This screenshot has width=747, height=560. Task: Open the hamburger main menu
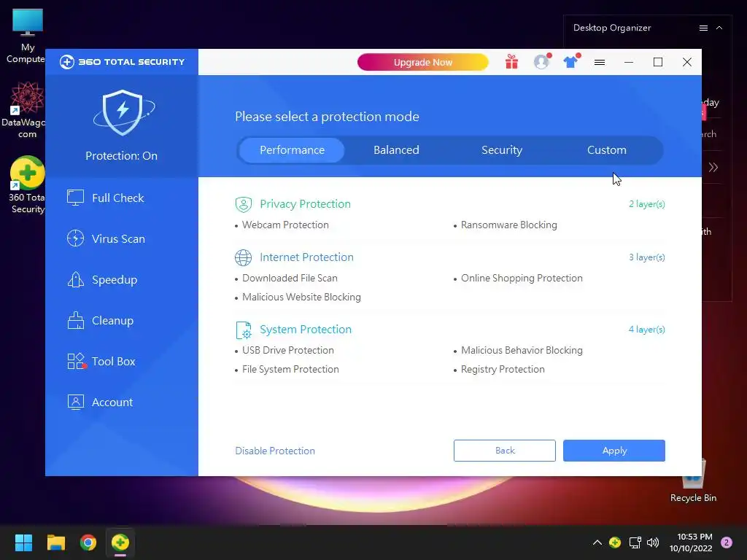[600, 63]
